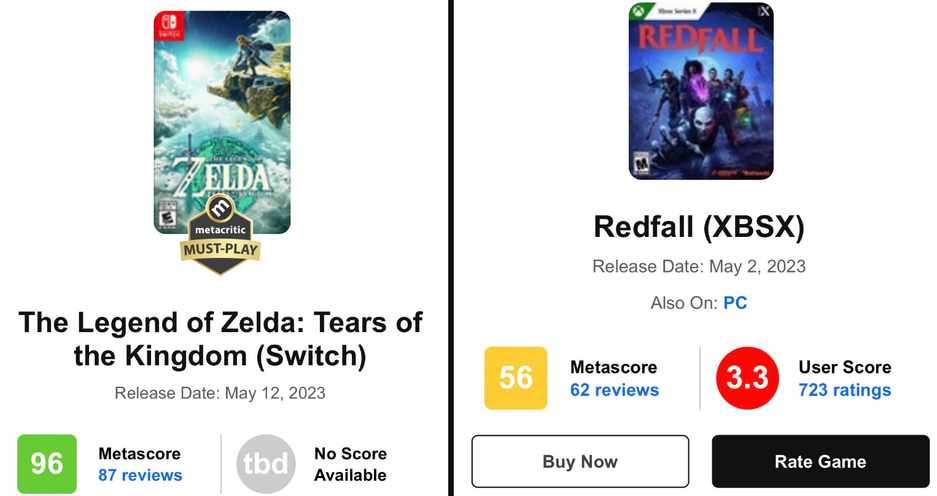
Task: Open the 87 reviews link for Zelda
Action: tap(140, 475)
